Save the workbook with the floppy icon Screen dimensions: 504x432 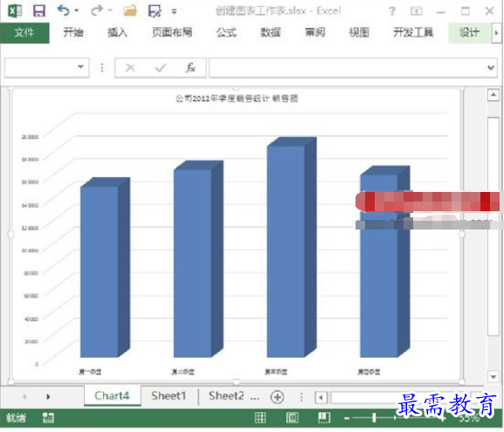[39, 11]
